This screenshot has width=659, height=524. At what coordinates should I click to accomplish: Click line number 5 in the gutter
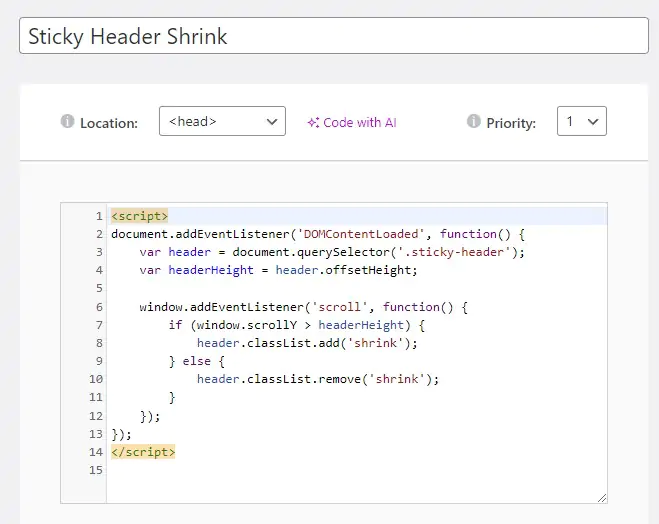(99, 288)
